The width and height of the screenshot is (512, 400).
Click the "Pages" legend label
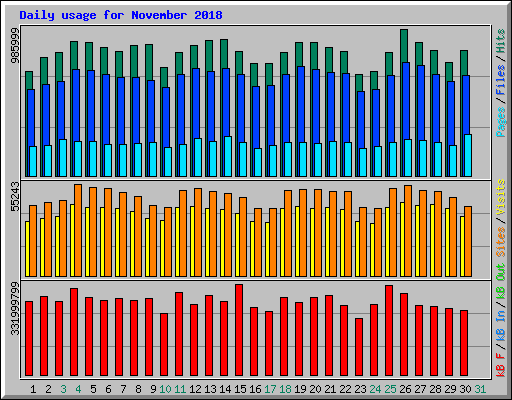(x=501, y=122)
